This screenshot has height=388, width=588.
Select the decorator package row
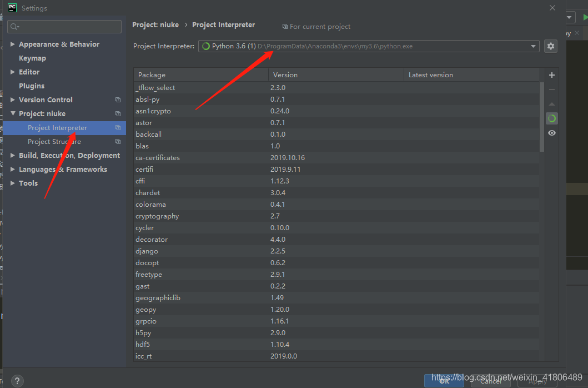pos(336,239)
